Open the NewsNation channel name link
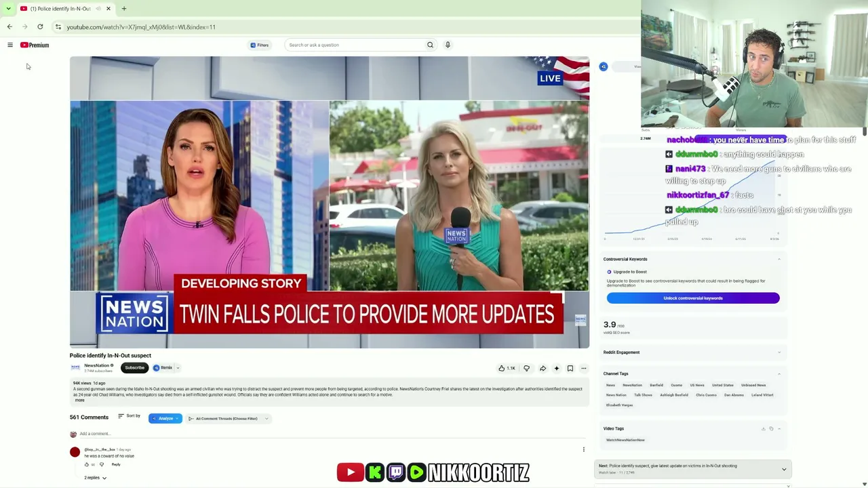This screenshot has height=488, width=868. point(97,365)
